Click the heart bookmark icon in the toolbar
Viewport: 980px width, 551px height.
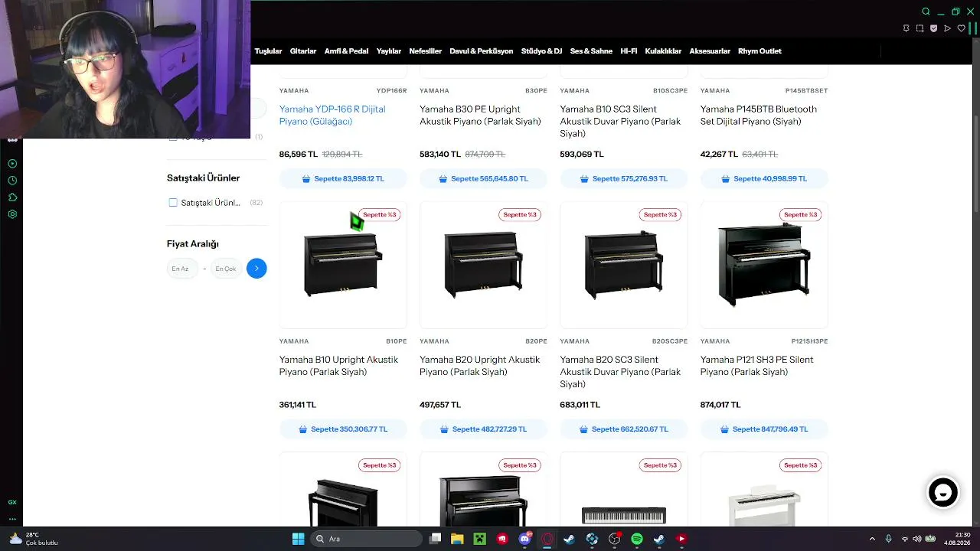(x=961, y=28)
